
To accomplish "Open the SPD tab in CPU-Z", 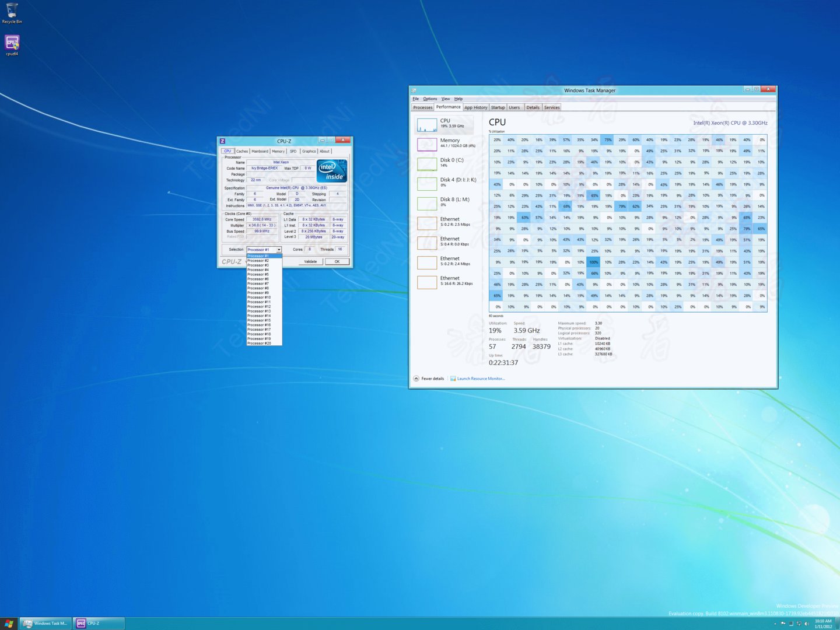I will pos(293,150).
